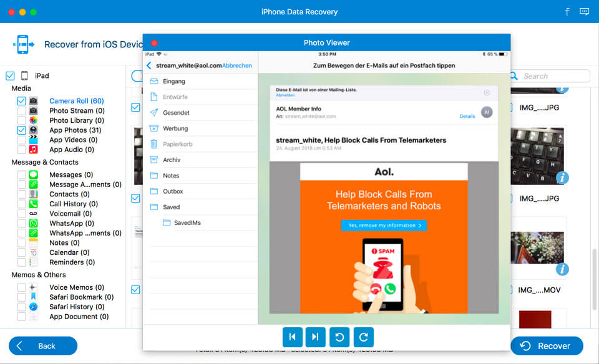The width and height of the screenshot is (599, 364).
Task: Click the info icon on keyboard thumbnail
Action: [x=562, y=178]
